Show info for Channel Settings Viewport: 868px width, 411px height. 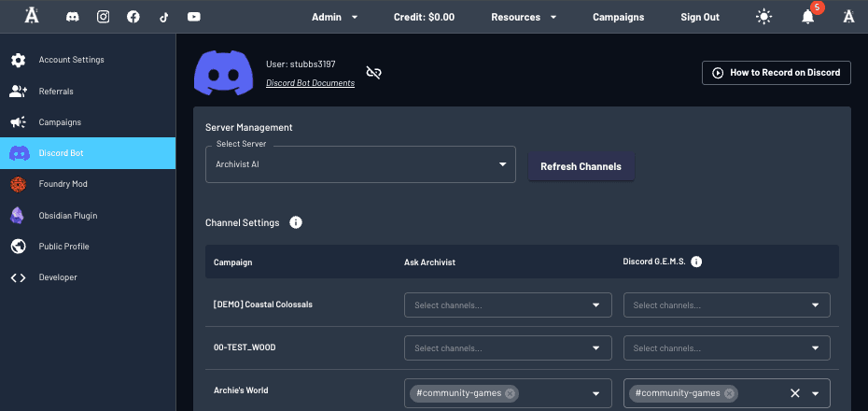point(296,222)
